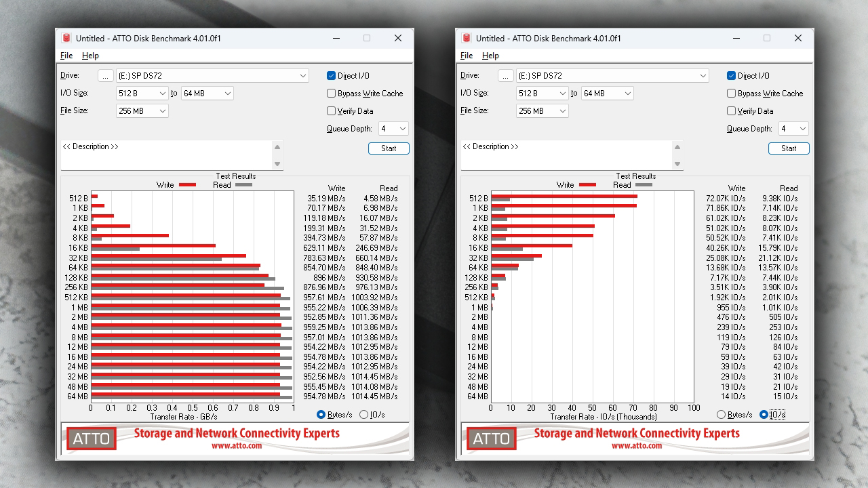Click the 896 MB/s write value

tap(330, 278)
